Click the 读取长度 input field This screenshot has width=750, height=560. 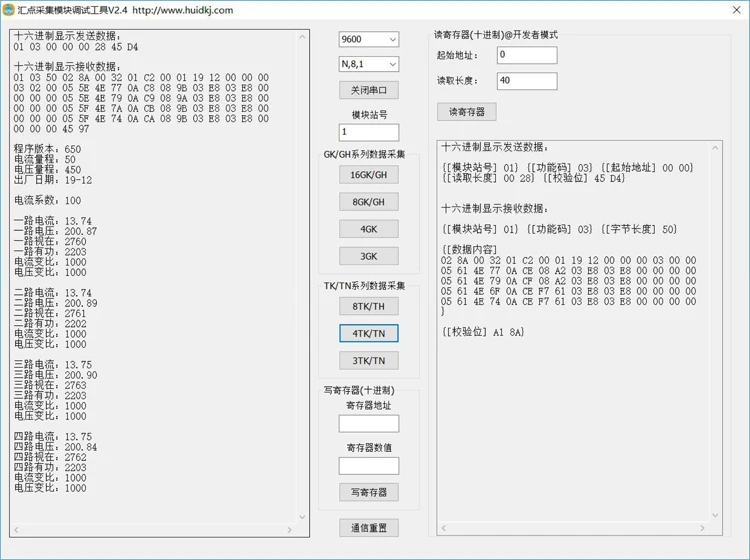pyautogui.click(x=527, y=81)
